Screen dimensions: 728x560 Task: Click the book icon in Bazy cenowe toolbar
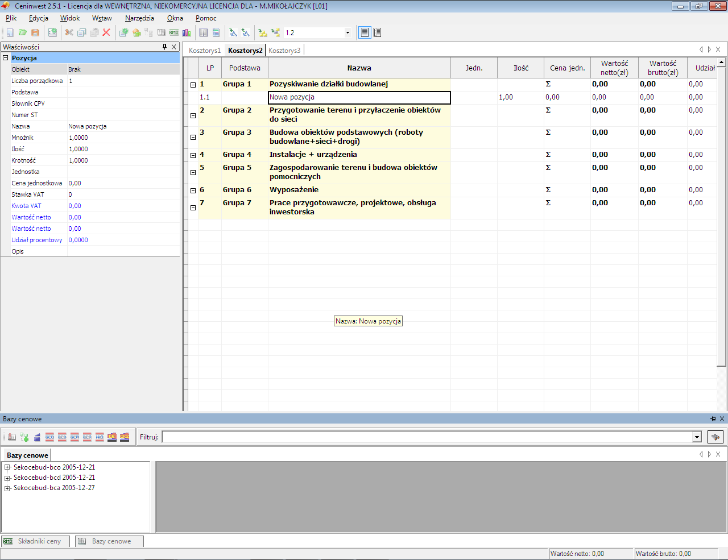point(12,437)
